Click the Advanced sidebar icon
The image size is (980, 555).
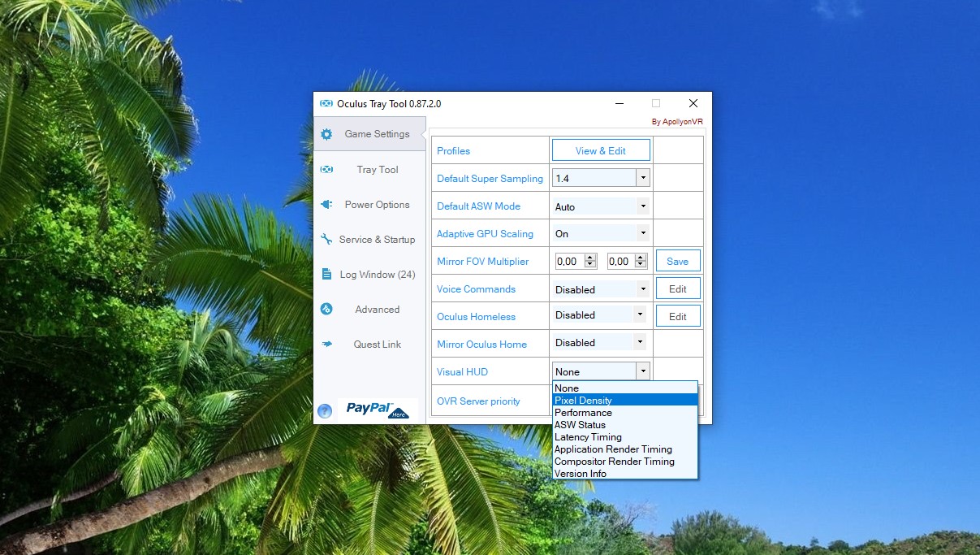[326, 309]
